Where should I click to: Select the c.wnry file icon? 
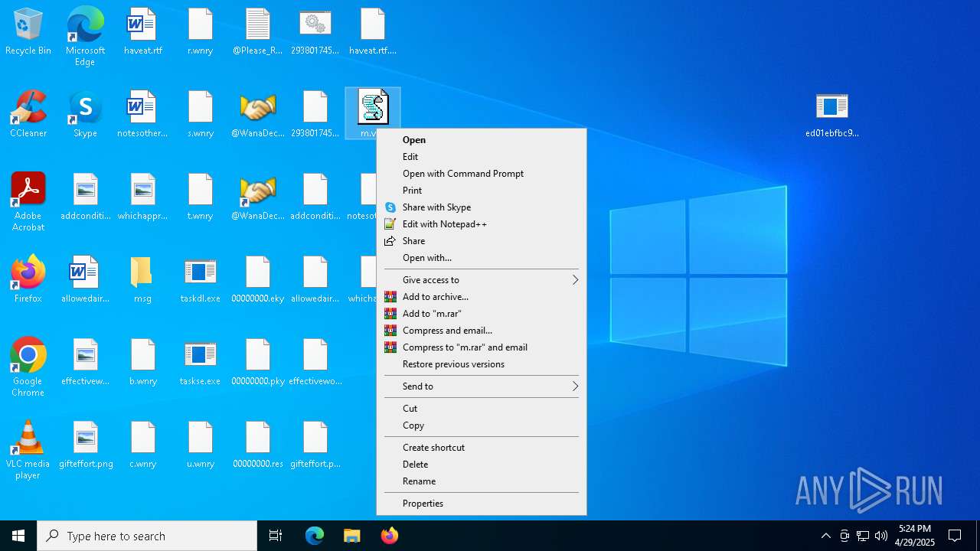click(x=142, y=445)
